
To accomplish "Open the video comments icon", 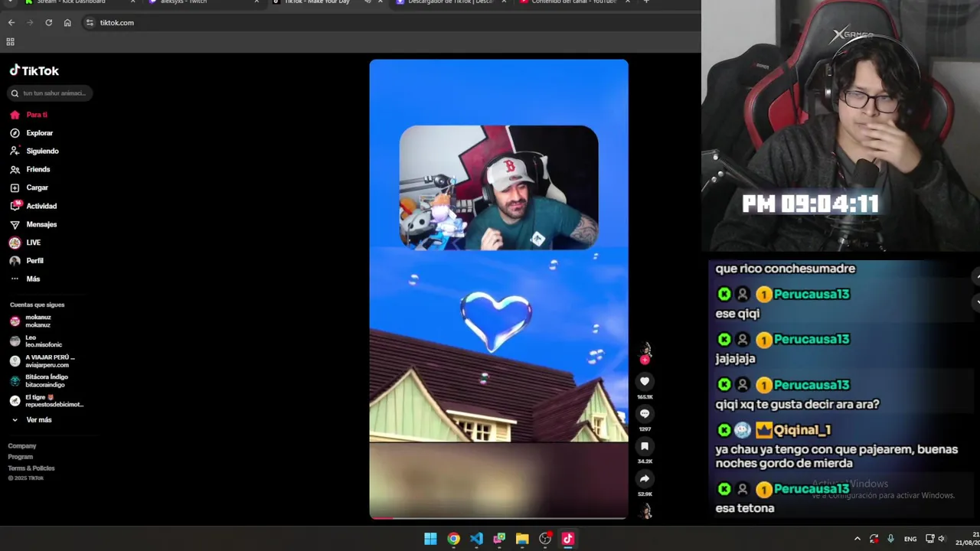I will 645,413.
